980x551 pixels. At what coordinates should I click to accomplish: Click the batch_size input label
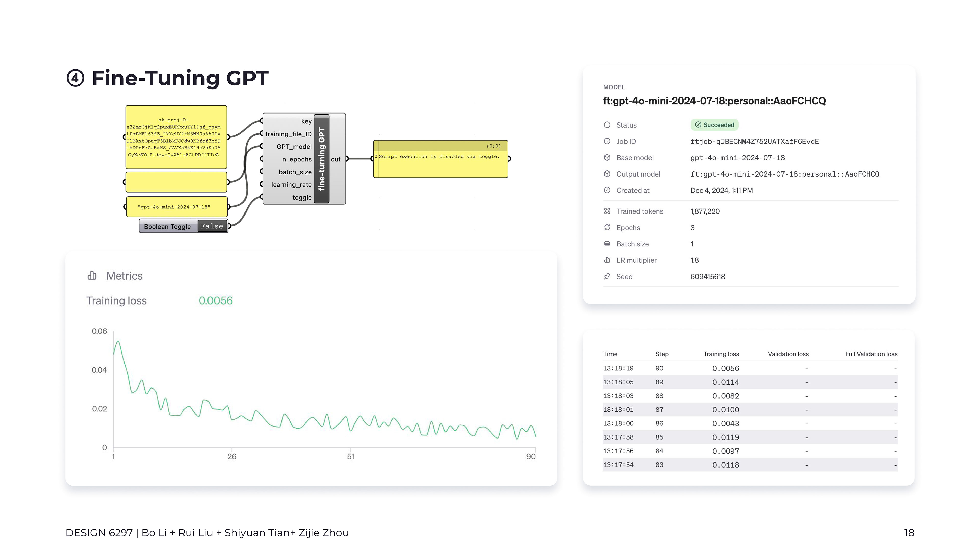coord(295,172)
